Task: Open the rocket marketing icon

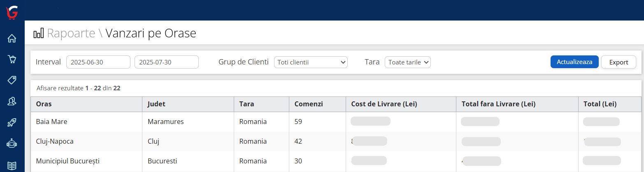Action: tap(12, 122)
